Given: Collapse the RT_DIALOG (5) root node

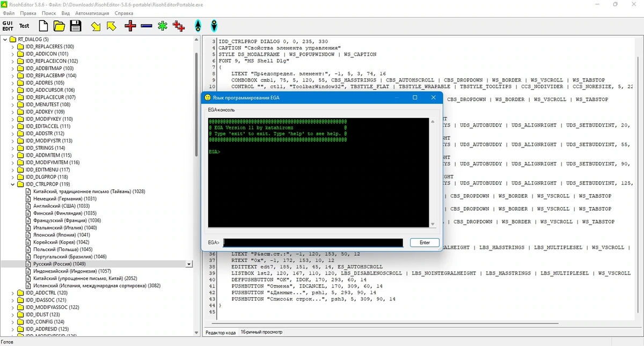Looking at the screenshot, I should point(5,39).
